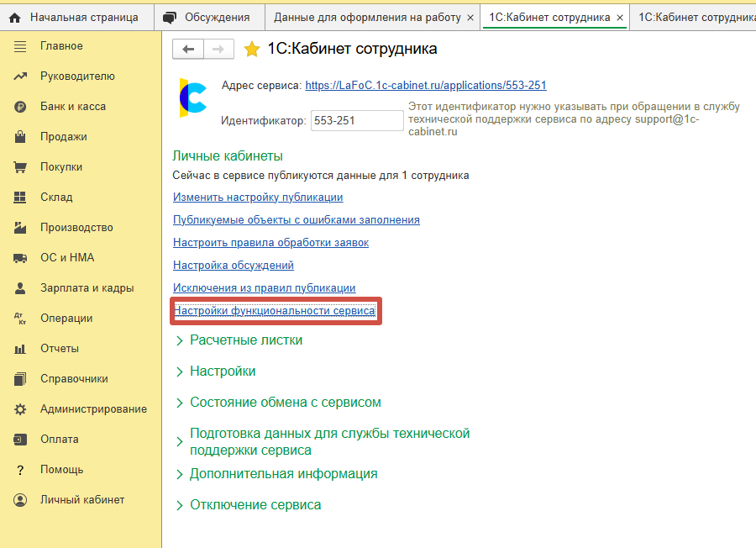Click the Справочники books icon
756x548 pixels.
(20, 379)
